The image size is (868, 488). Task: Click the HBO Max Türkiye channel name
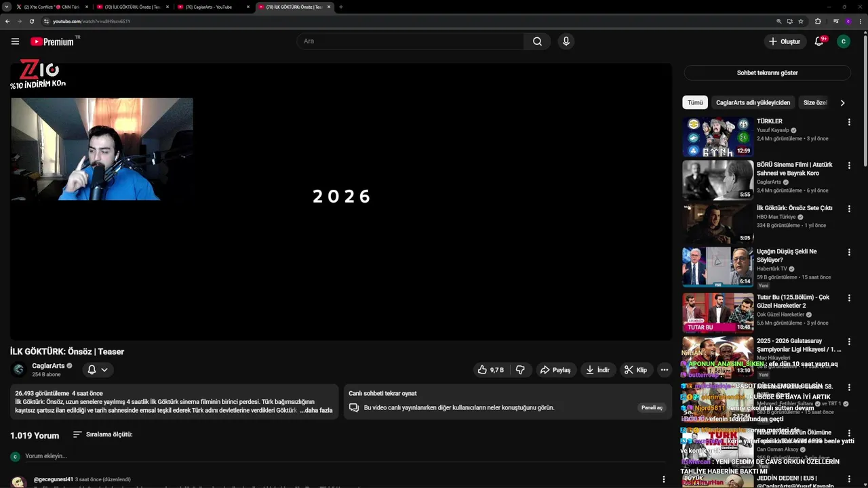coord(776,217)
